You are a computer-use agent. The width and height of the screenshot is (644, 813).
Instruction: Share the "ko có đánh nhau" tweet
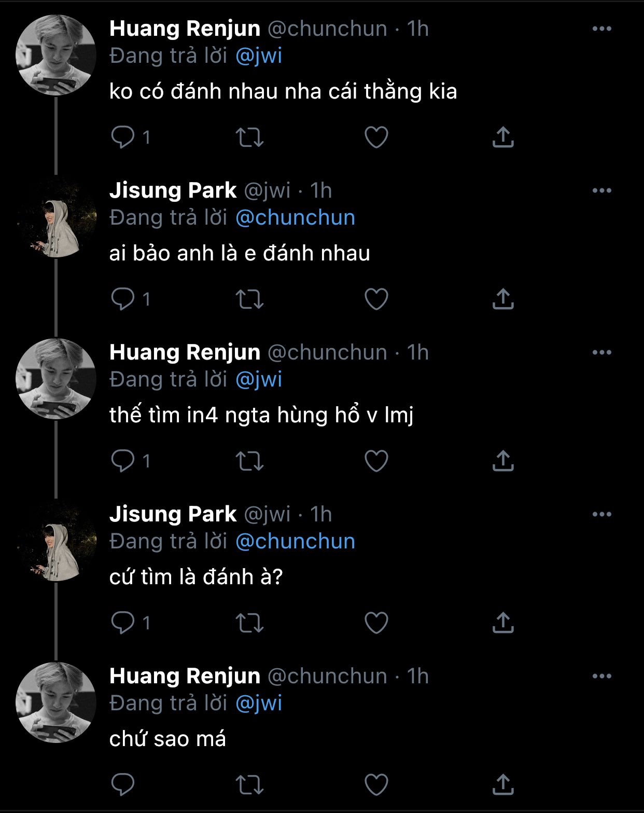(x=502, y=137)
